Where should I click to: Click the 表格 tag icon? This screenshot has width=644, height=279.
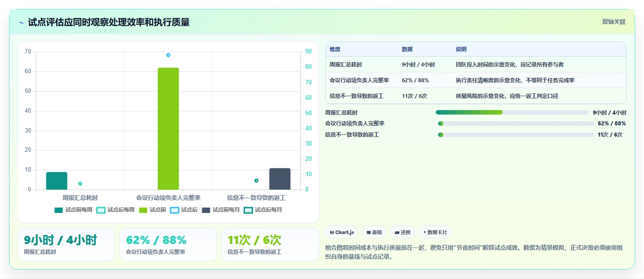tap(368, 233)
